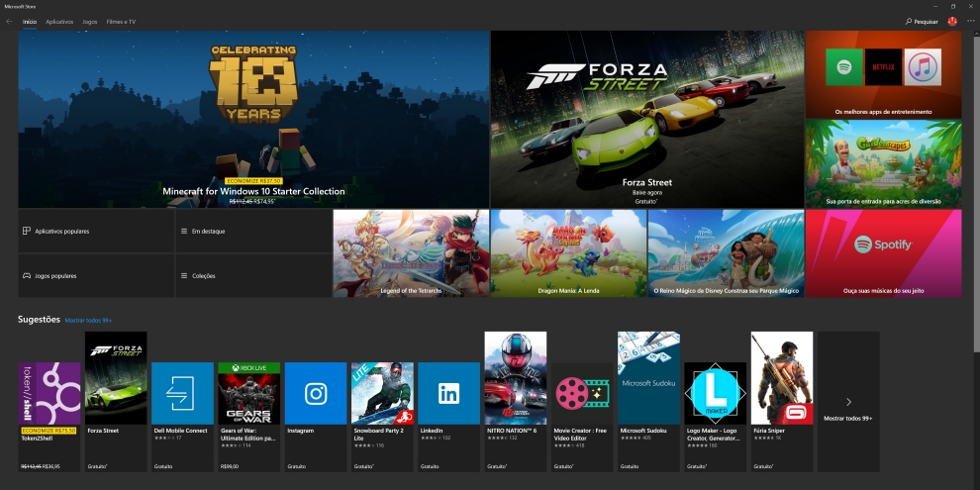
Task: Open the Filmes e TV tab
Action: tap(121, 22)
